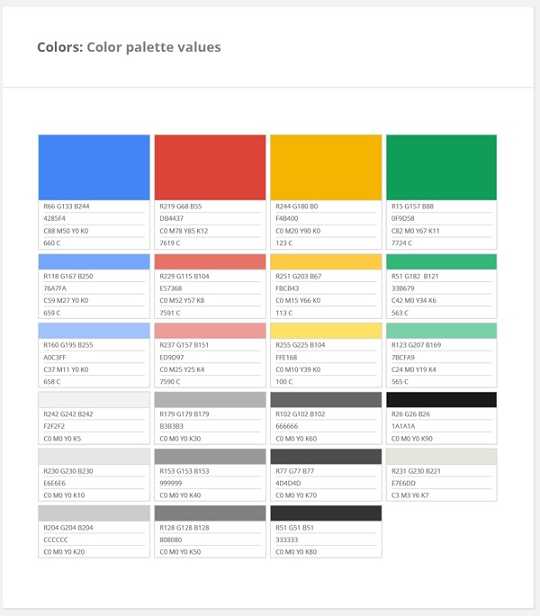This screenshot has height=616, width=540.
Task: Pick the R231 G230 B221 beige swatch
Action: click(441, 456)
